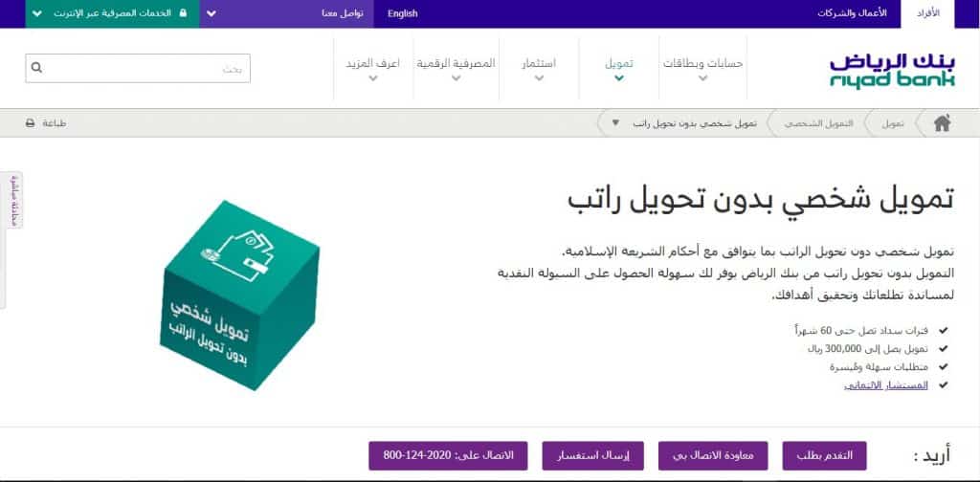Open breadcrumb dropdown triangle beside تمويل شخصي

[615, 123]
